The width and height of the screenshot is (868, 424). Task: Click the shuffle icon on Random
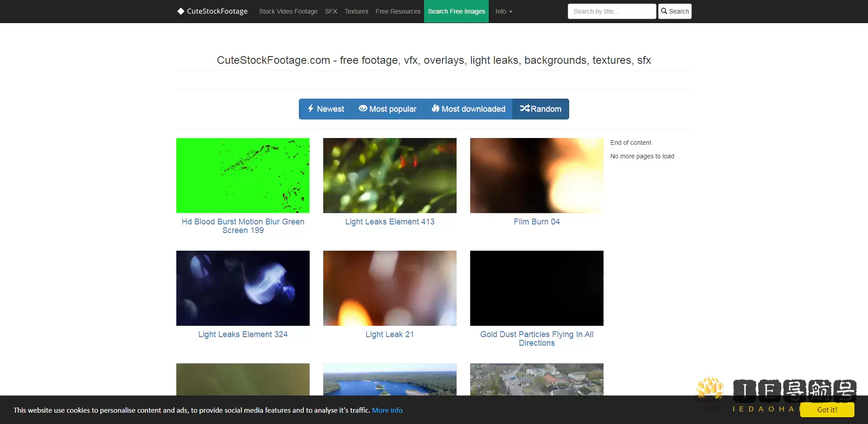pyautogui.click(x=524, y=109)
